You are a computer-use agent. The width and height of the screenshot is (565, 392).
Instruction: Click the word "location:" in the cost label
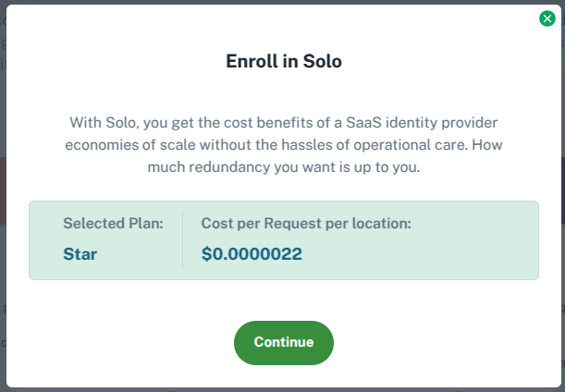(x=381, y=224)
